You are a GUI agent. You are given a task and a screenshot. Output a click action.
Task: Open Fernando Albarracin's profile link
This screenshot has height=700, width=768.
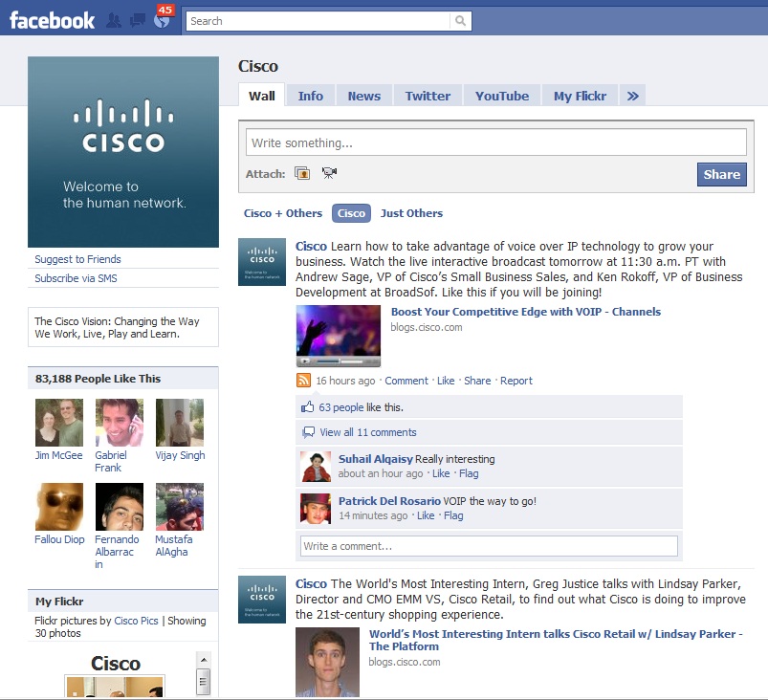tap(117, 552)
